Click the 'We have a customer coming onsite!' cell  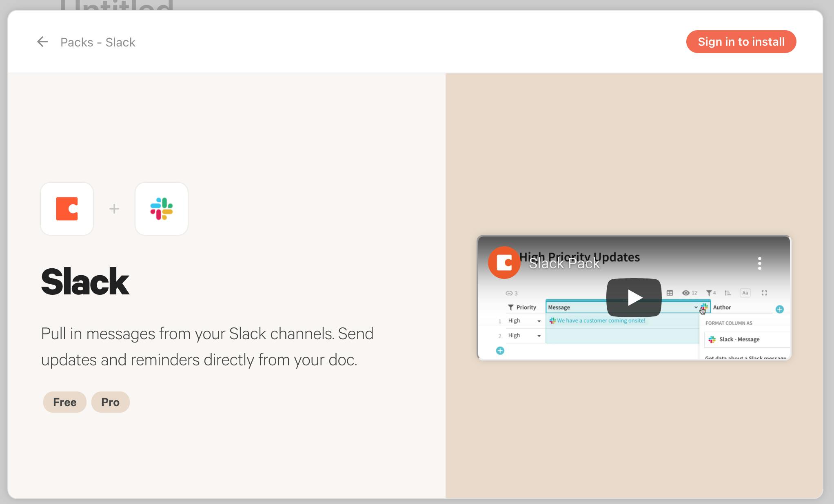pyautogui.click(x=622, y=321)
